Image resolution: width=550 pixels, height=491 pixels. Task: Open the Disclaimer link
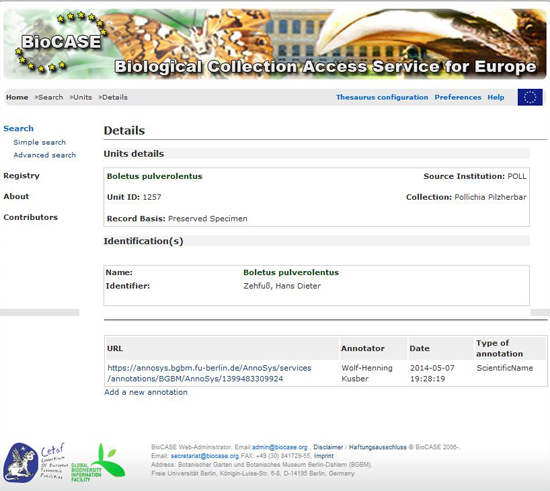pos(328,447)
